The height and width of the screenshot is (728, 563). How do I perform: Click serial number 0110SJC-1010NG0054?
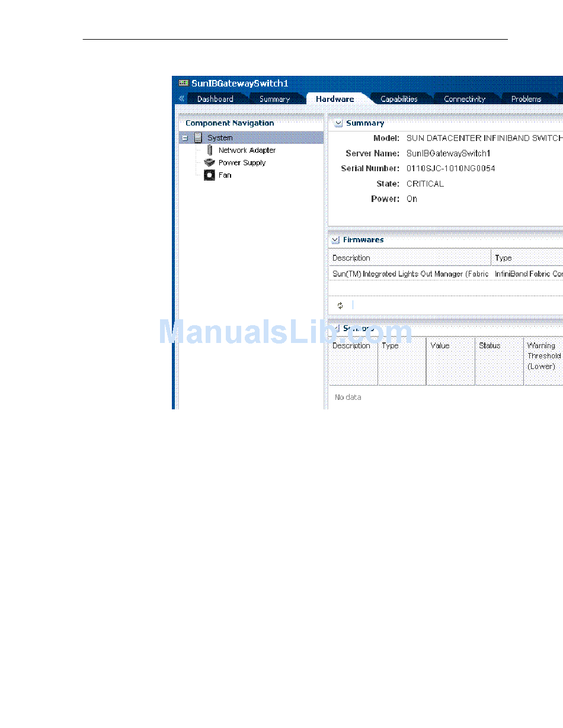(450, 169)
